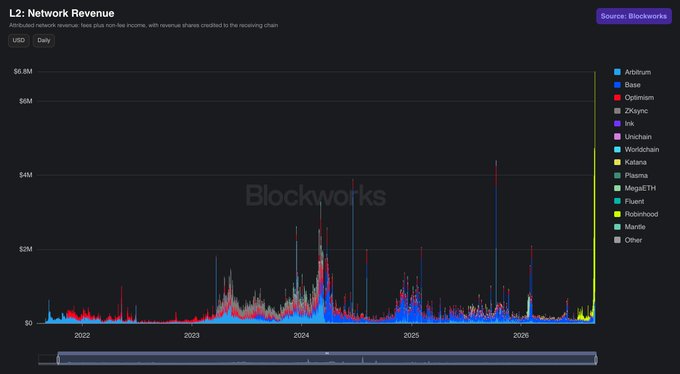Click the Daily interval button
680x374 pixels.
pos(44,40)
